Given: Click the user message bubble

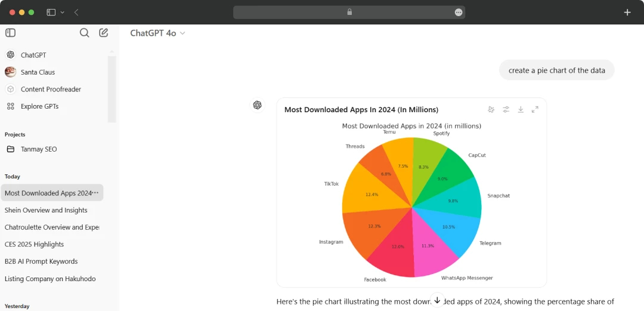Looking at the screenshot, I should tap(556, 70).
